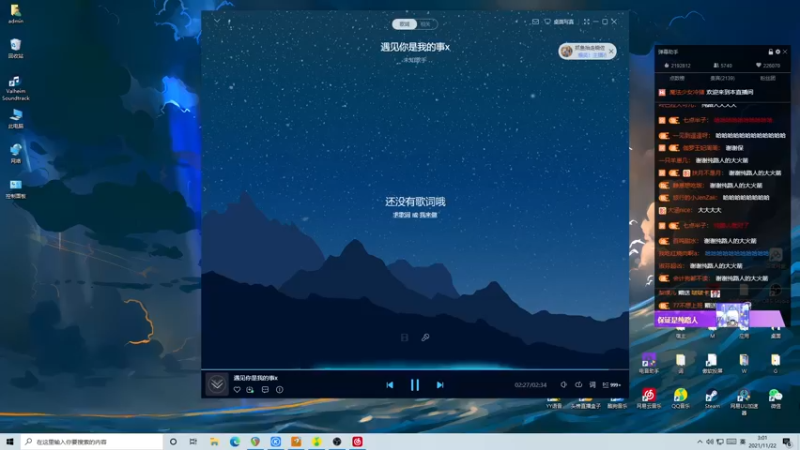This screenshot has width=800, height=450.
Task: Enter fullscreen mode in music player
Action: point(587,22)
